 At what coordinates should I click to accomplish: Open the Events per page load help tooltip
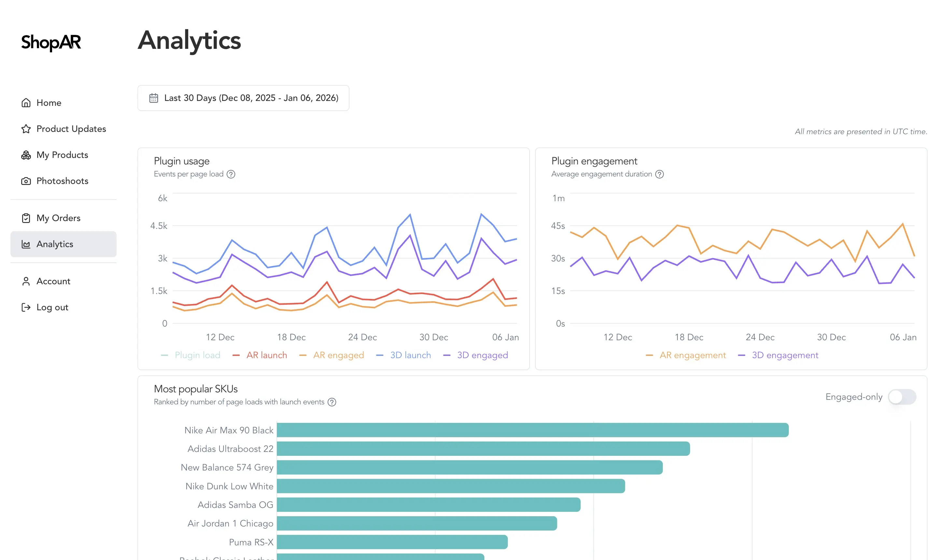[x=231, y=174]
